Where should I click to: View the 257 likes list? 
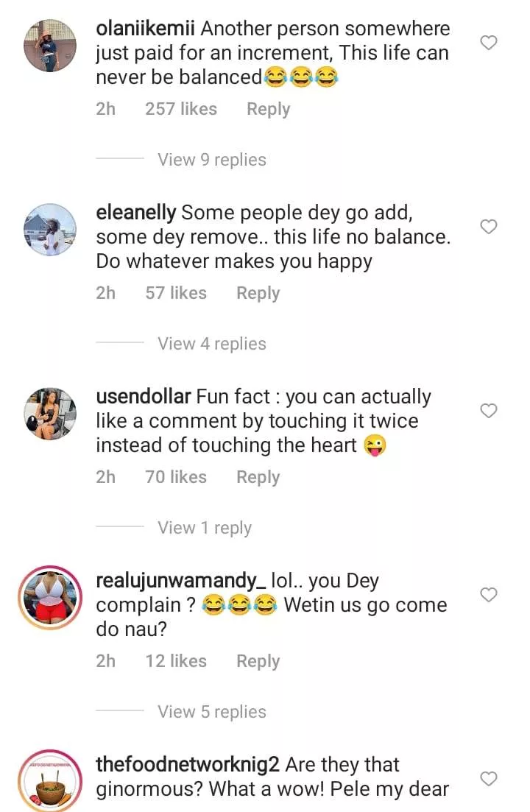point(181,109)
